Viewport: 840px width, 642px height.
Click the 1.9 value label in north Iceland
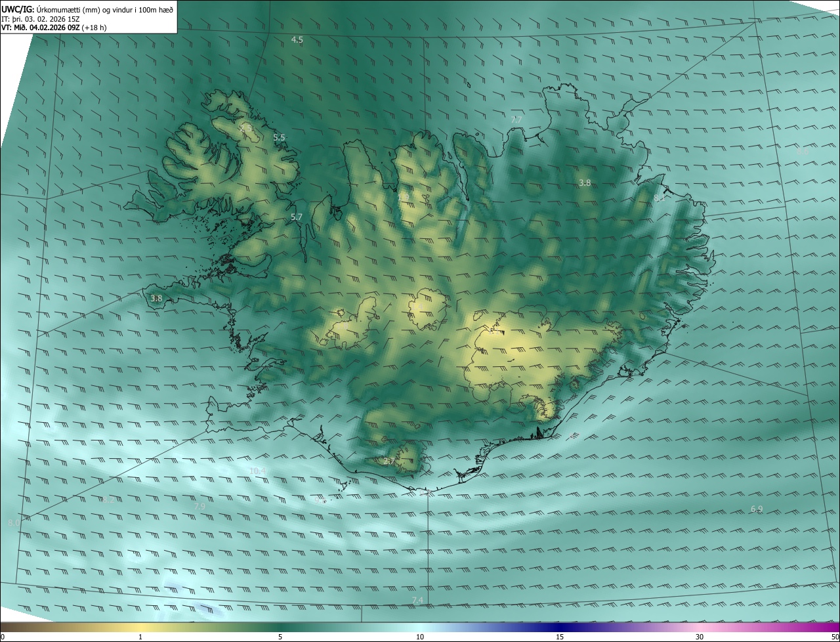(404, 196)
